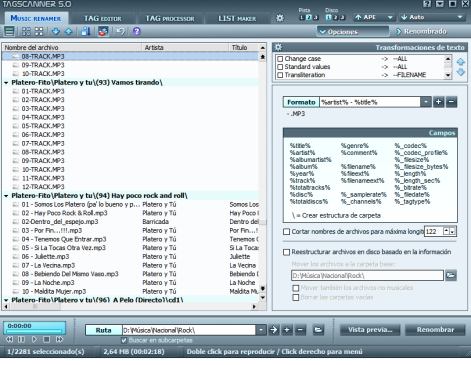Click the select all files grid icon

(26, 32)
